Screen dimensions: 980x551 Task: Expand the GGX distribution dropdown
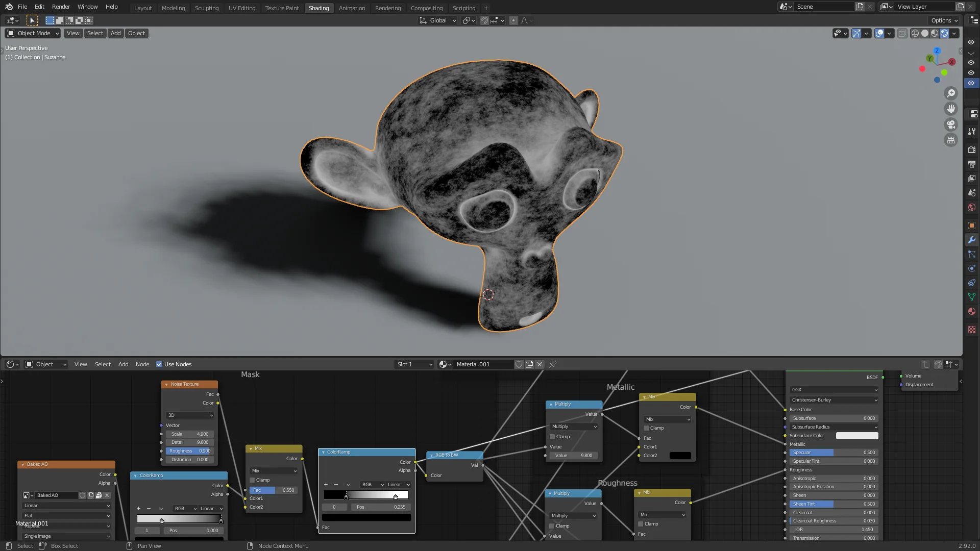coord(834,390)
